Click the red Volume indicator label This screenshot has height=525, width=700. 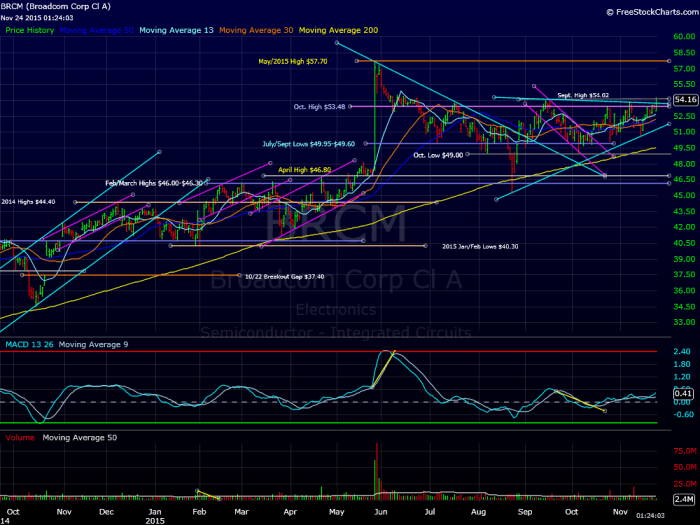(20, 438)
